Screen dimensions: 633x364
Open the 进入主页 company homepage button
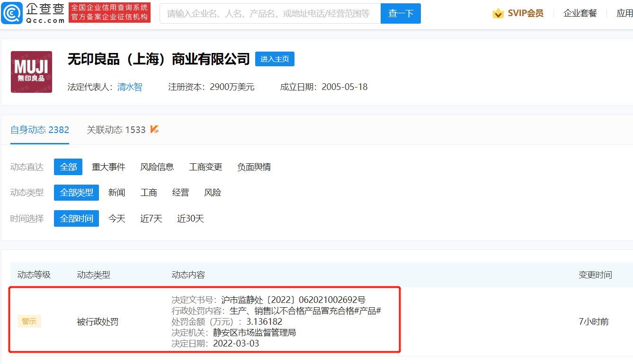pos(275,59)
